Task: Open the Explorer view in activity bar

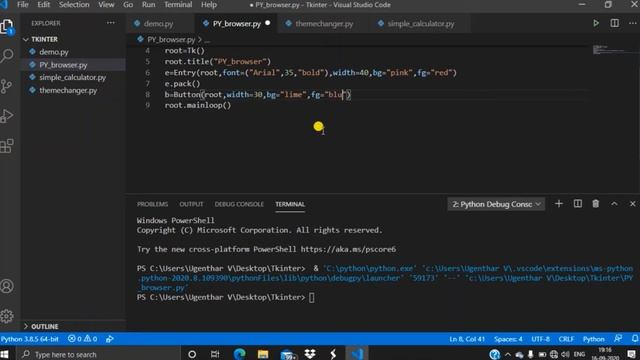Action: coord(7,27)
